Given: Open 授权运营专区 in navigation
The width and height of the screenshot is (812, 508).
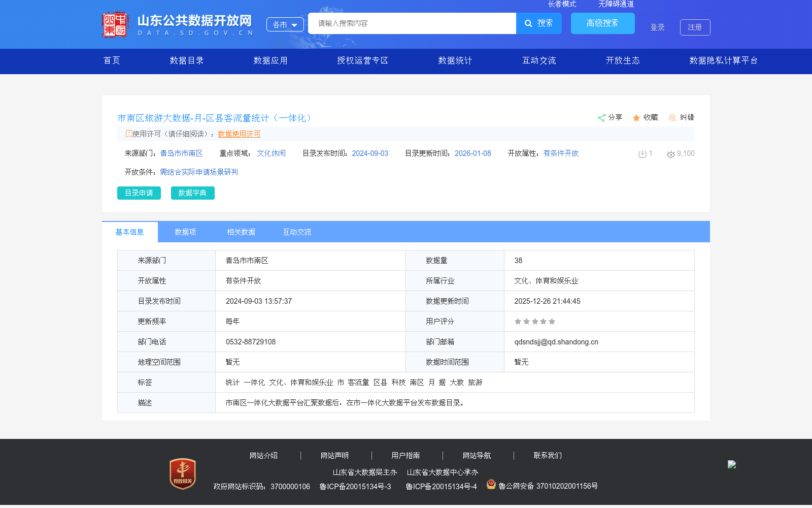Looking at the screenshot, I should [x=363, y=60].
